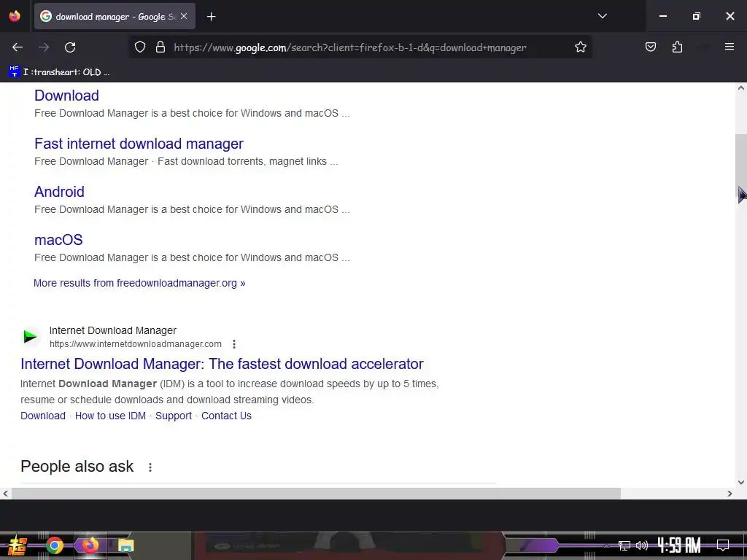View site info via the padlock icon
747x560 pixels.
pyautogui.click(x=160, y=47)
